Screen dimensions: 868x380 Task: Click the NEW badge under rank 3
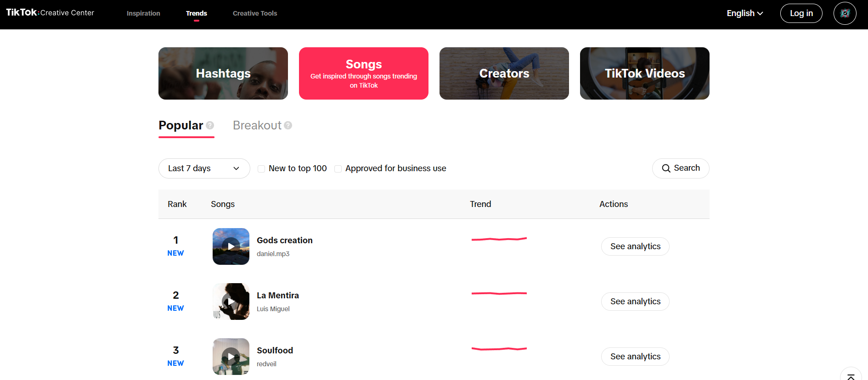[175, 363]
